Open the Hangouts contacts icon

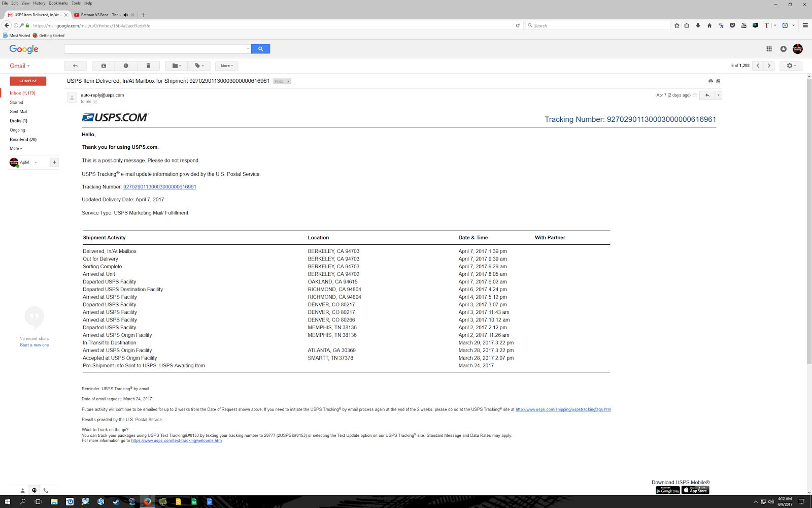click(x=22, y=491)
